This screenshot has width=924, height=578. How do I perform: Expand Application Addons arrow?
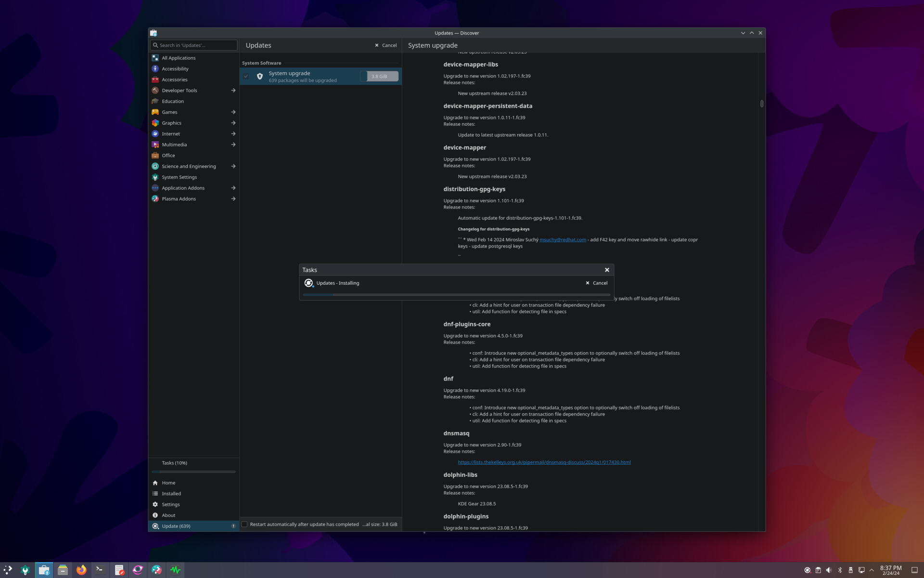(233, 188)
